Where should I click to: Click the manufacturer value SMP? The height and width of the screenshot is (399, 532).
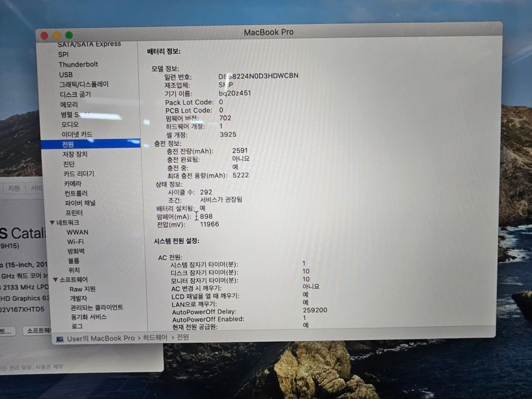click(x=226, y=85)
